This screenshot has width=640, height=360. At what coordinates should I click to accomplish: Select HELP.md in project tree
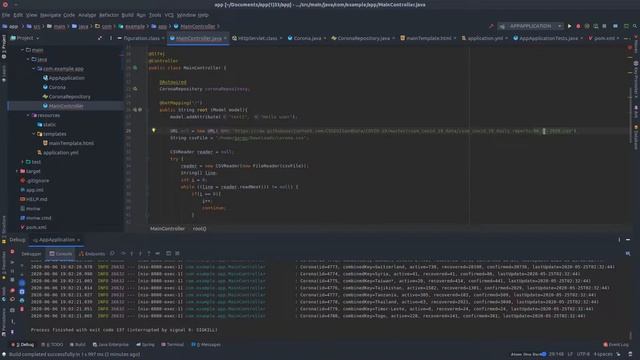[37, 199]
